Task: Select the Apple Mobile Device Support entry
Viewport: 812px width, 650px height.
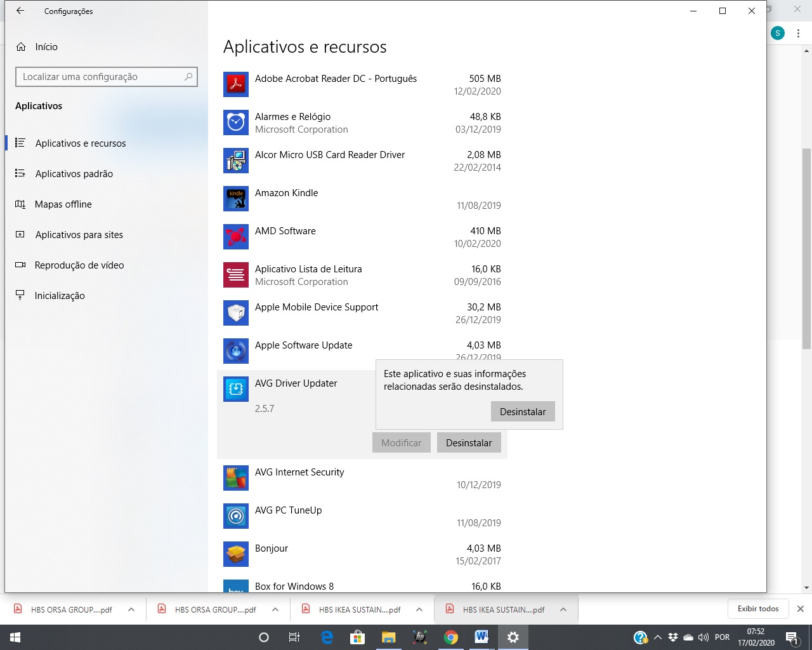Action: pyautogui.click(x=362, y=313)
